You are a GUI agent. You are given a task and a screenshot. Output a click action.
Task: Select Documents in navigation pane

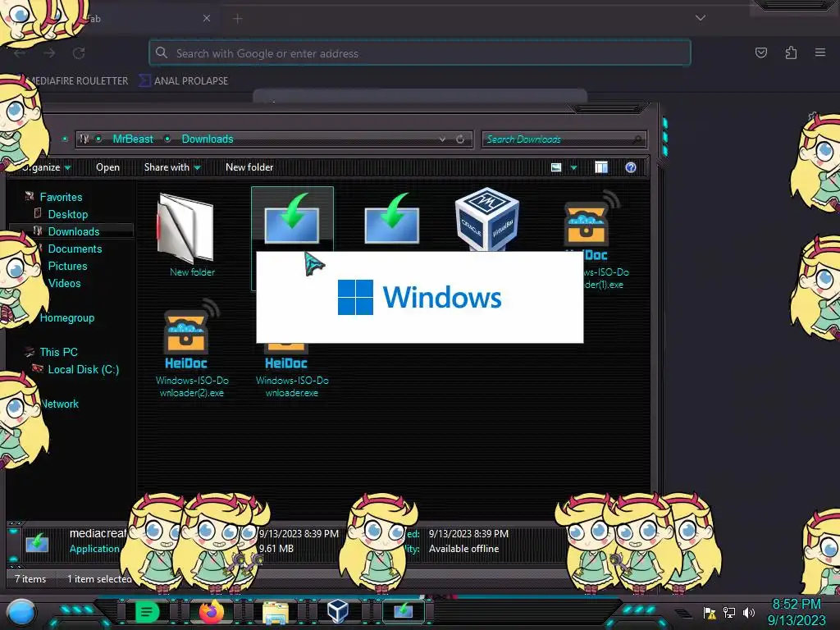pos(75,249)
